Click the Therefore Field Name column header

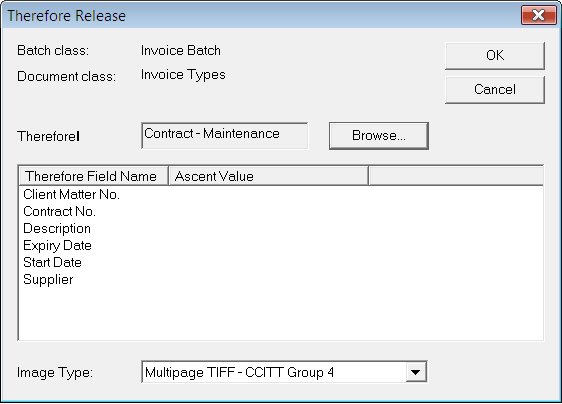tap(93, 176)
